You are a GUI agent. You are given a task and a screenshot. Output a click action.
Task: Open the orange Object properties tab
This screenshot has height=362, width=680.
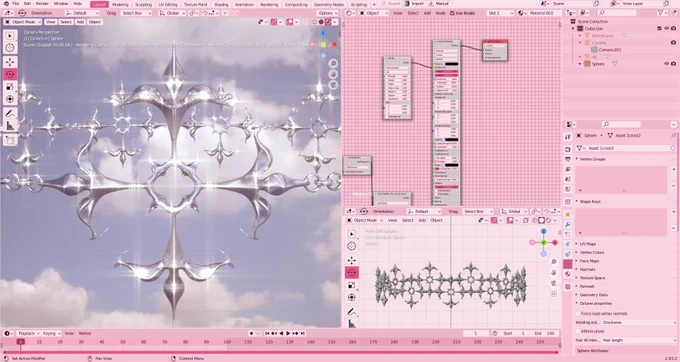click(x=568, y=214)
